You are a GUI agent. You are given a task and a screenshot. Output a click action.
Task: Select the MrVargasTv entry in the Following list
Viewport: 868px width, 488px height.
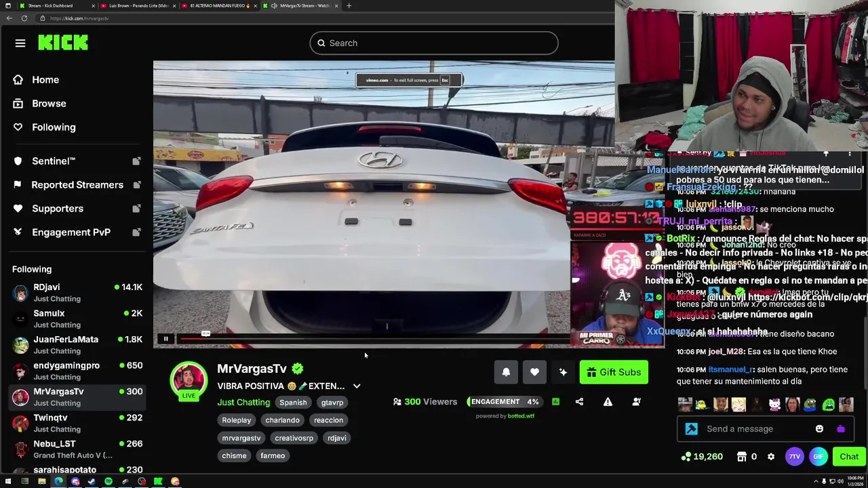point(77,397)
